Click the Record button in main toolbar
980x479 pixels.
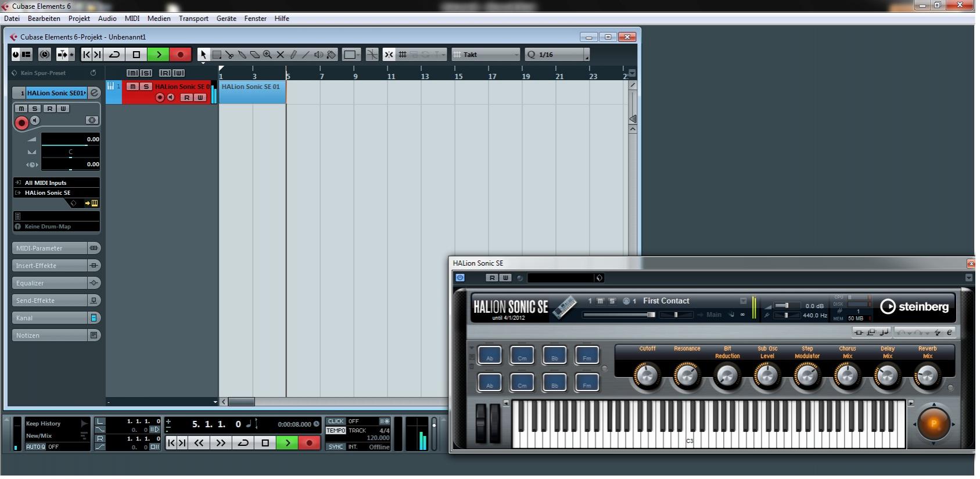coord(181,55)
